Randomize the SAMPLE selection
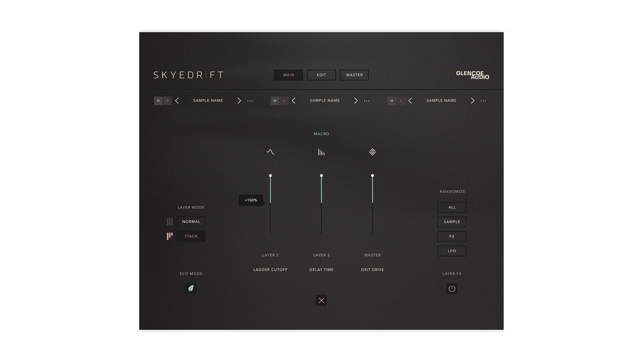 click(452, 222)
